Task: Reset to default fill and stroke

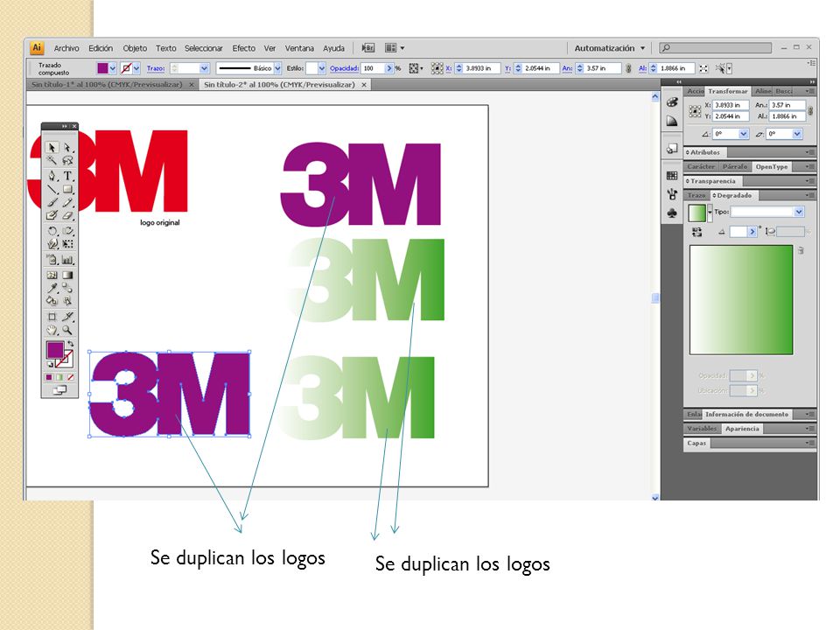Action: (50, 364)
